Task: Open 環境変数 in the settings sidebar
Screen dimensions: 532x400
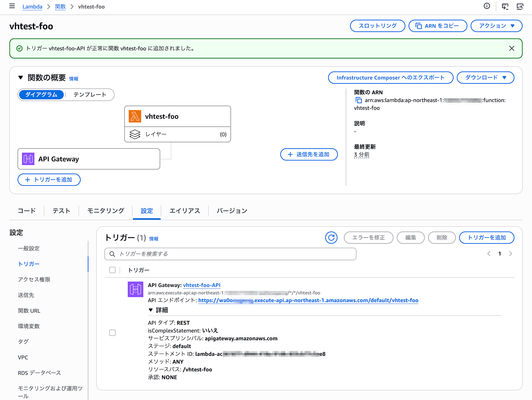Action: pos(29,326)
